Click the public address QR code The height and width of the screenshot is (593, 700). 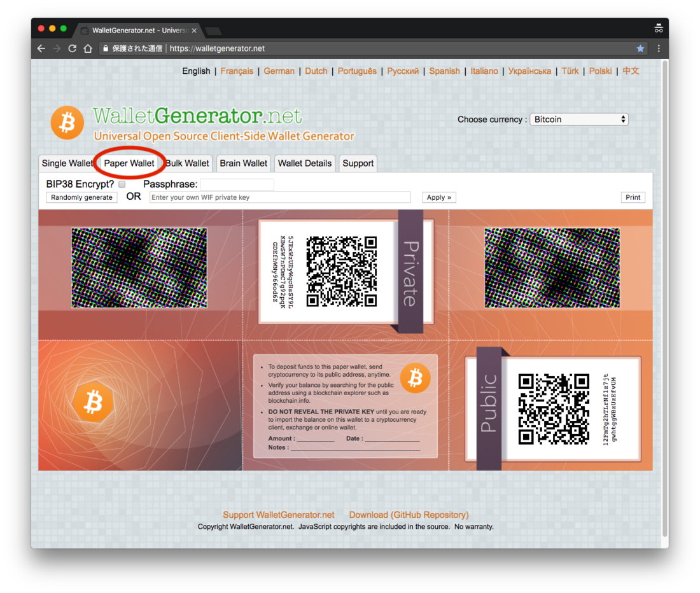[x=554, y=409]
